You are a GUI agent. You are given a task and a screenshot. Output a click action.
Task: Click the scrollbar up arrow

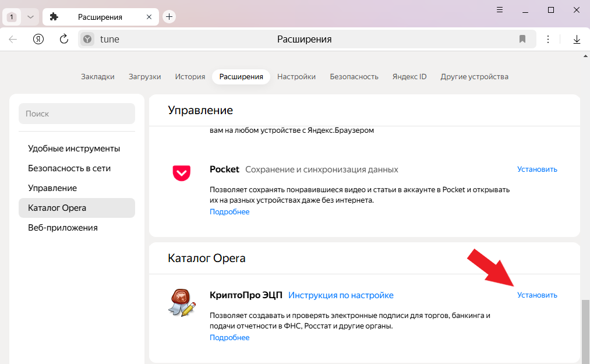pos(585,56)
